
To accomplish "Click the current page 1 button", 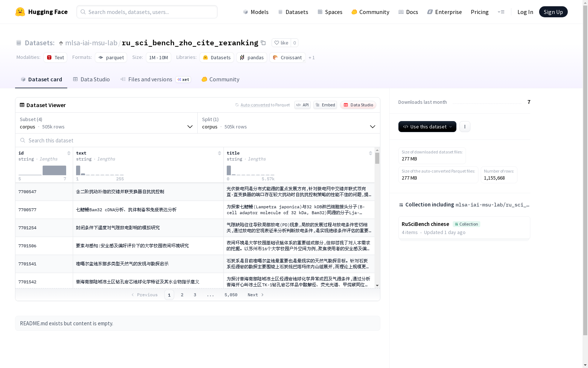I will 169,295.
